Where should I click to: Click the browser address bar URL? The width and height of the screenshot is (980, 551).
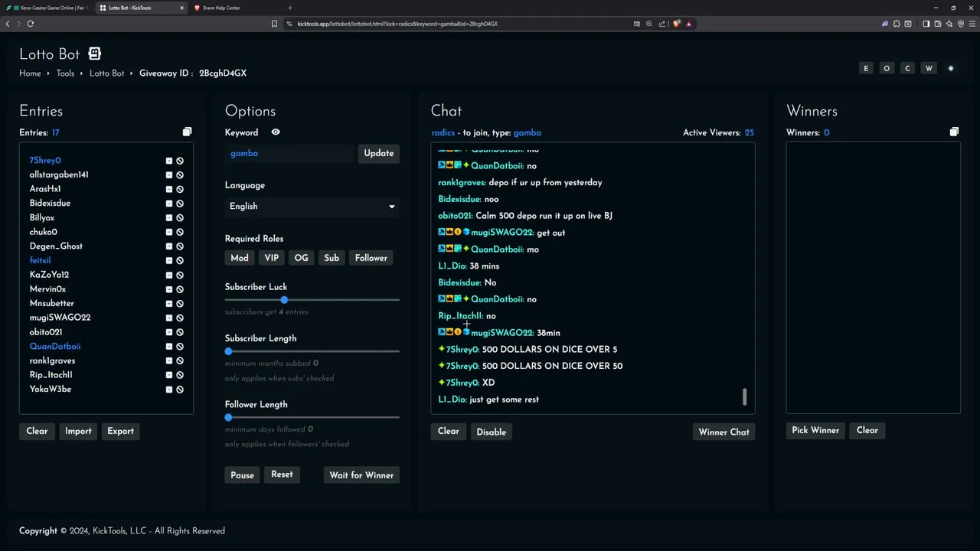[397, 24]
